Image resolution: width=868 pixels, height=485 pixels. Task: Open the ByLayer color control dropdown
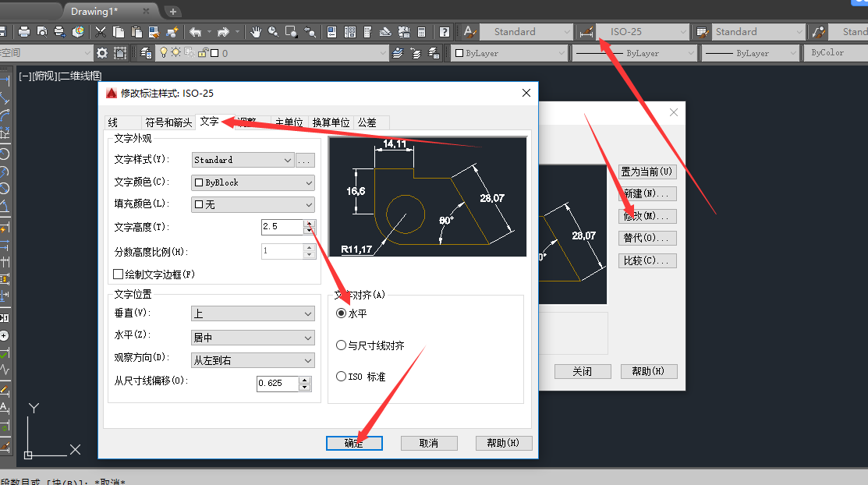tap(510, 53)
